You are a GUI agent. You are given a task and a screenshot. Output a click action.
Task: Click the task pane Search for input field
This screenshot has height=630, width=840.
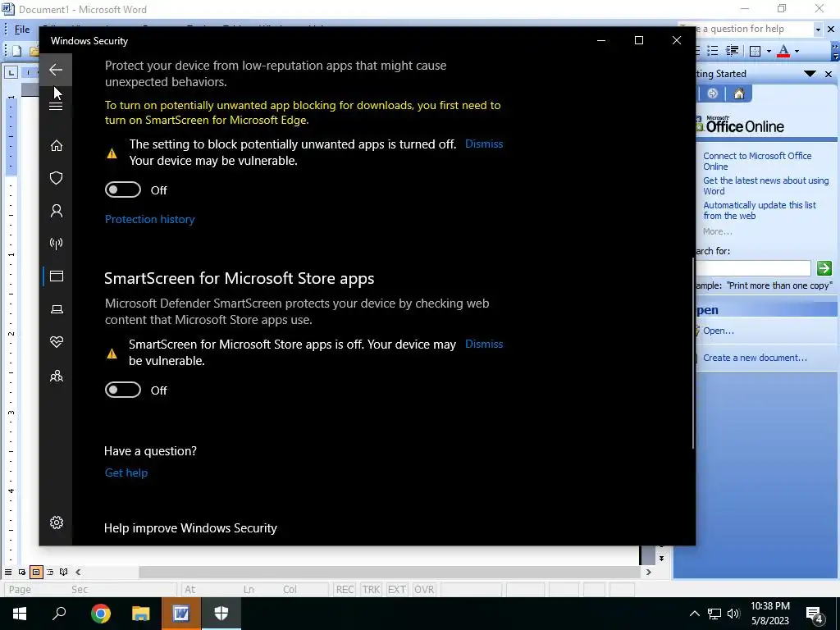(753, 268)
